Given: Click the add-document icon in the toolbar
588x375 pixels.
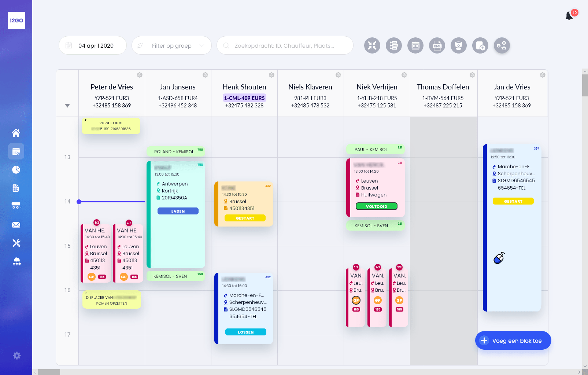Looking at the screenshot, I should pyautogui.click(x=480, y=45).
